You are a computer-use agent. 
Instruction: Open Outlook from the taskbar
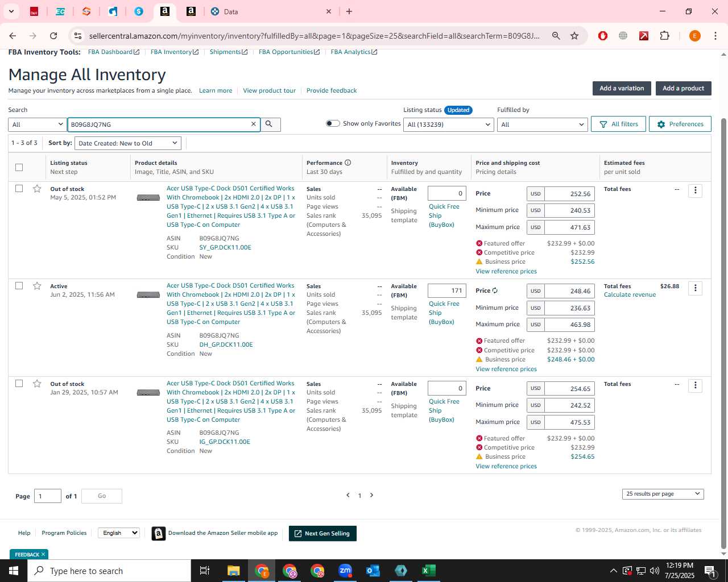point(373,571)
